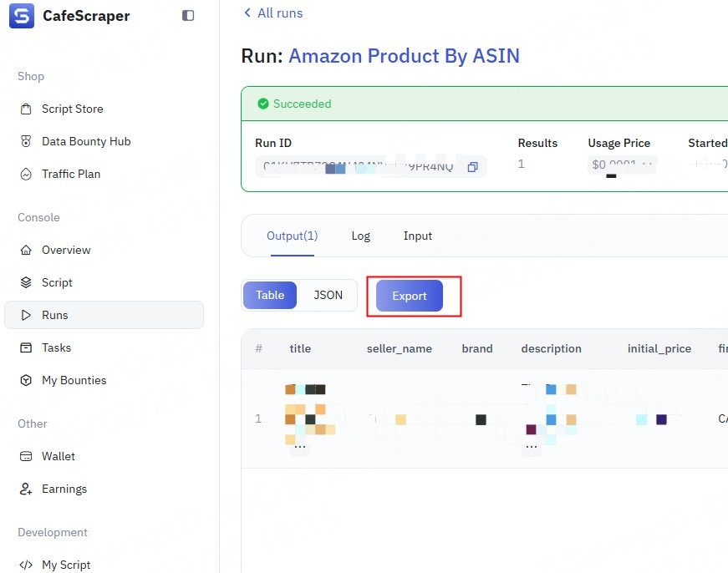Viewport: 728px width, 573px height.
Task: Switch to the Log tab
Action: point(361,236)
